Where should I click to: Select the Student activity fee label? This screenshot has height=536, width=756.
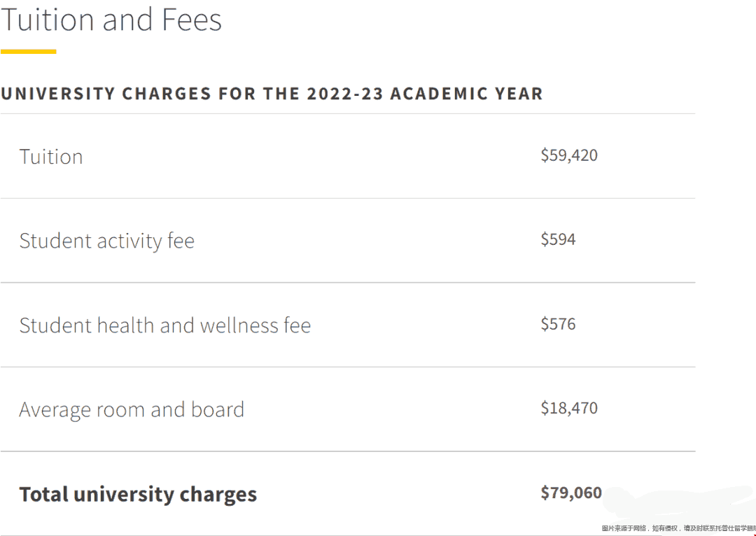point(106,241)
